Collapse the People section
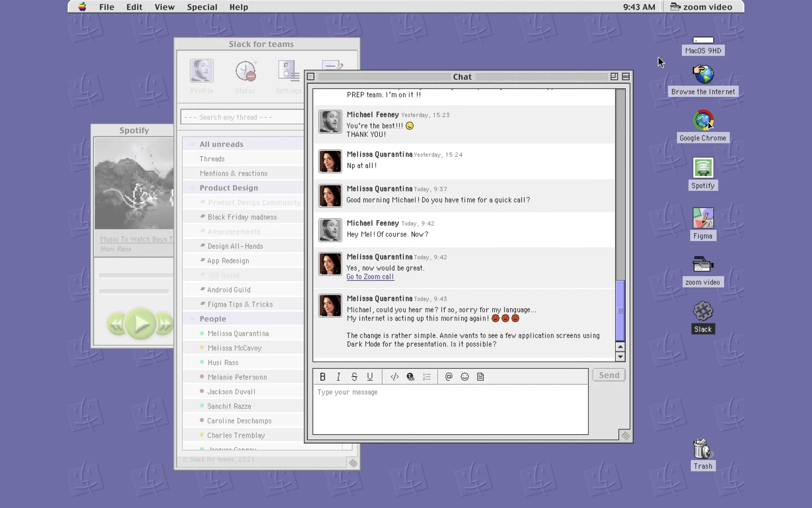Screen dimensions: 812x508 coord(192,319)
